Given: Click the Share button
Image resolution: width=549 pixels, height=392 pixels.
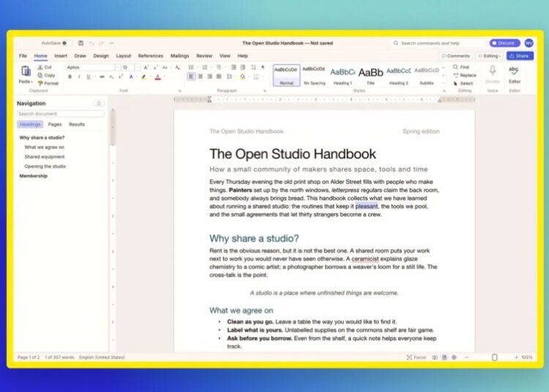Looking at the screenshot, I should pos(520,56).
